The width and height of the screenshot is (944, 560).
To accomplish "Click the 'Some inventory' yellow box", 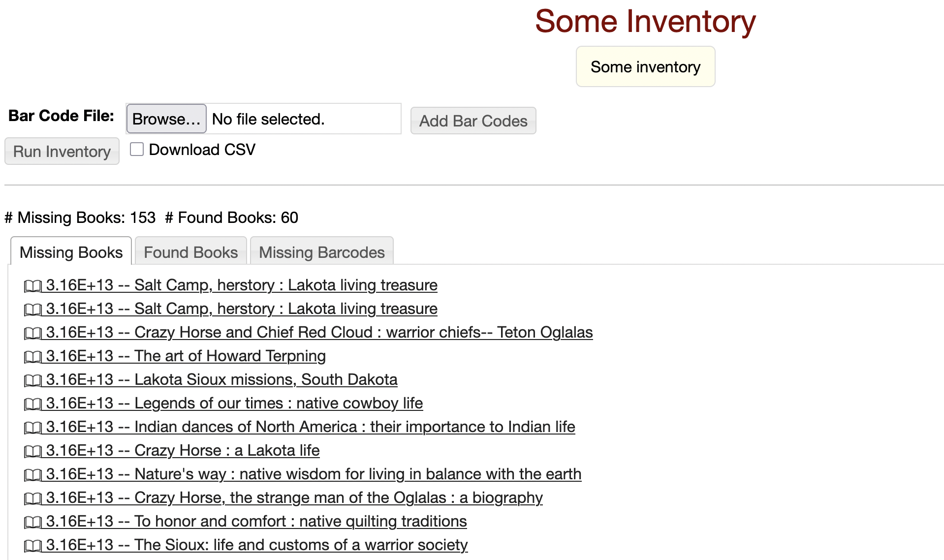I will point(645,67).
